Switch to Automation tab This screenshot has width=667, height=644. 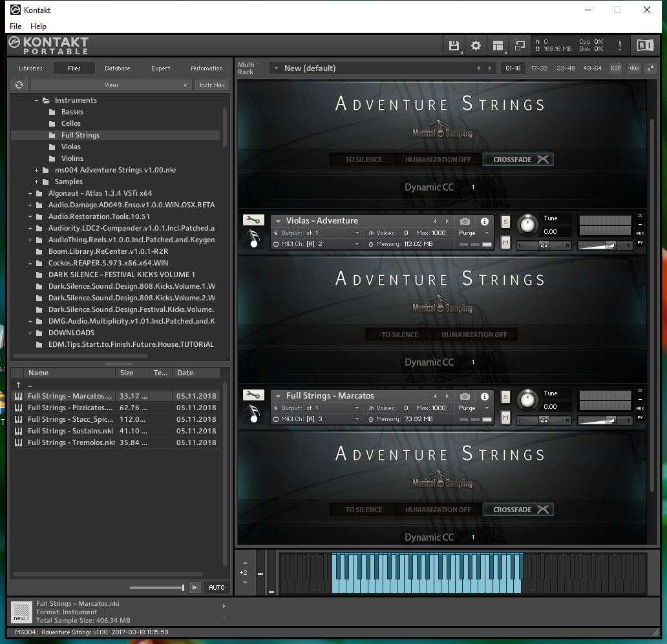(206, 68)
